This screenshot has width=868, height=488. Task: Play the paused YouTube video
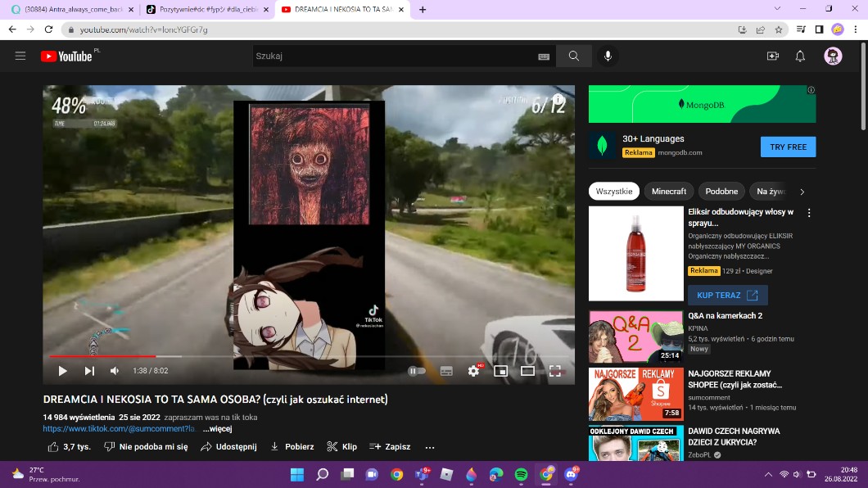[62, 371]
